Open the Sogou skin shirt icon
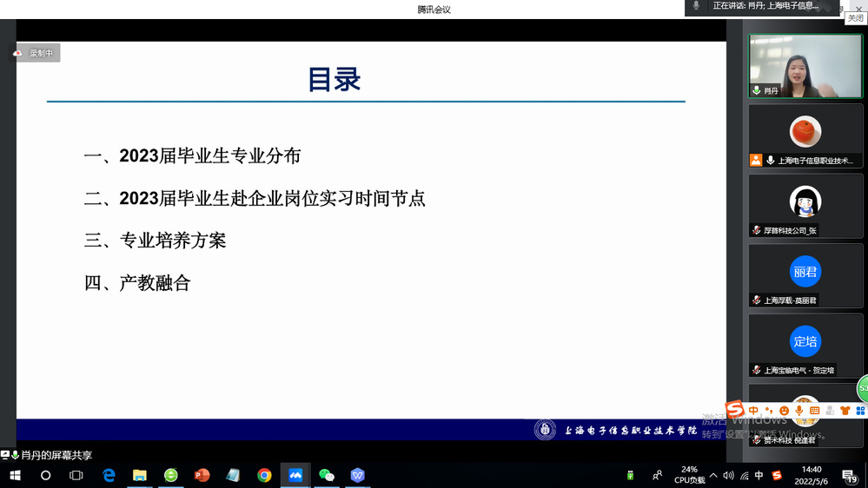 pos(845,410)
